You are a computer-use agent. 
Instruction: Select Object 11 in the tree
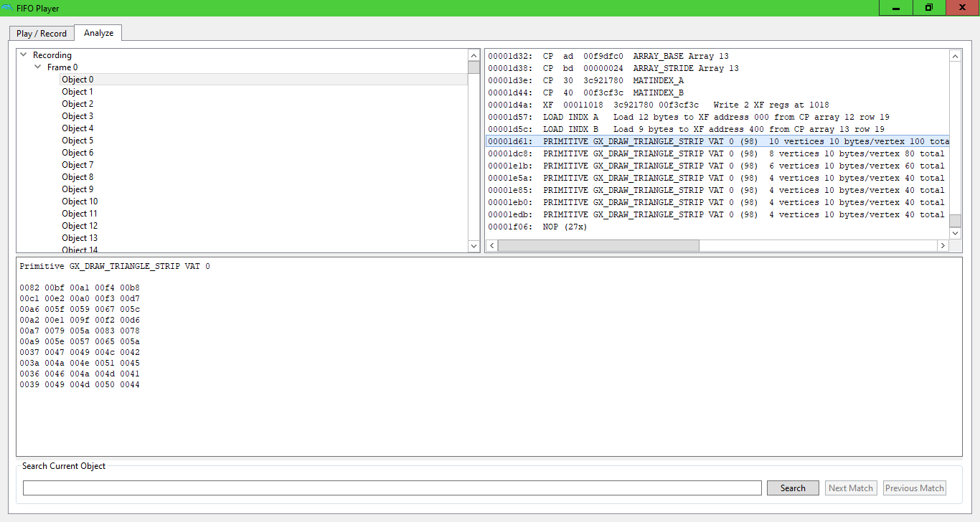coord(80,214)
